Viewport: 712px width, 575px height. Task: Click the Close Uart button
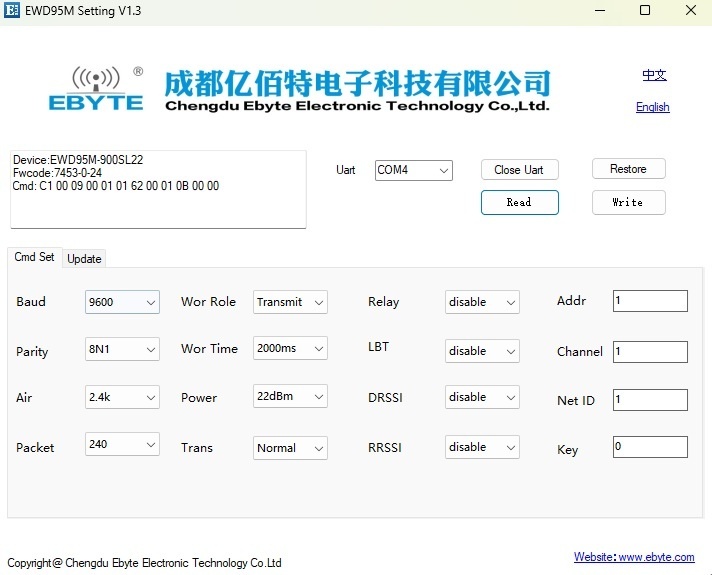tap(519, 170)
